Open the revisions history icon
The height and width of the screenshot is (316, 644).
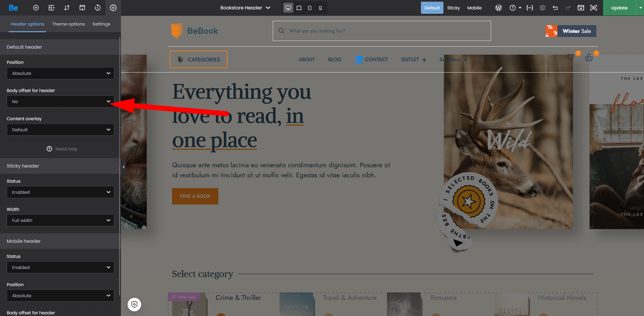point(98,8)
